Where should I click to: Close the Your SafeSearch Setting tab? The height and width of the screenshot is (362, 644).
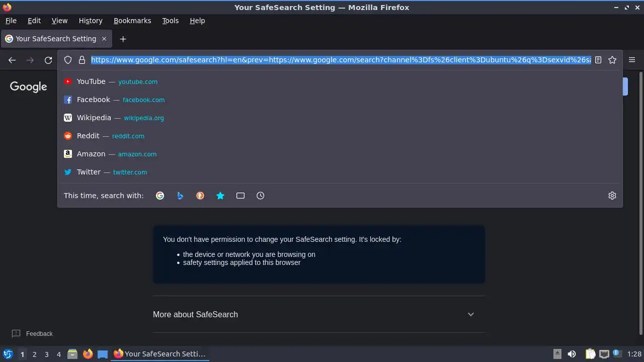(104, 39)
